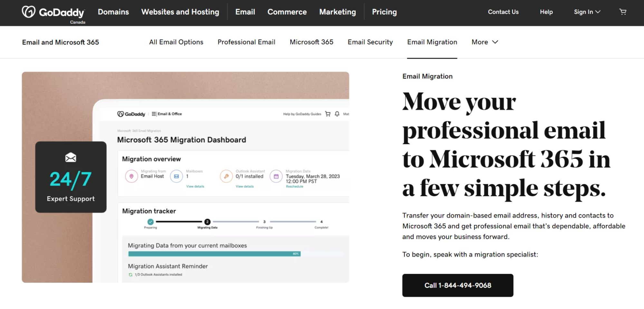Click the teal migration progress bar
Image resolution: width=644 pixels, height=309 pixels.
214,254
